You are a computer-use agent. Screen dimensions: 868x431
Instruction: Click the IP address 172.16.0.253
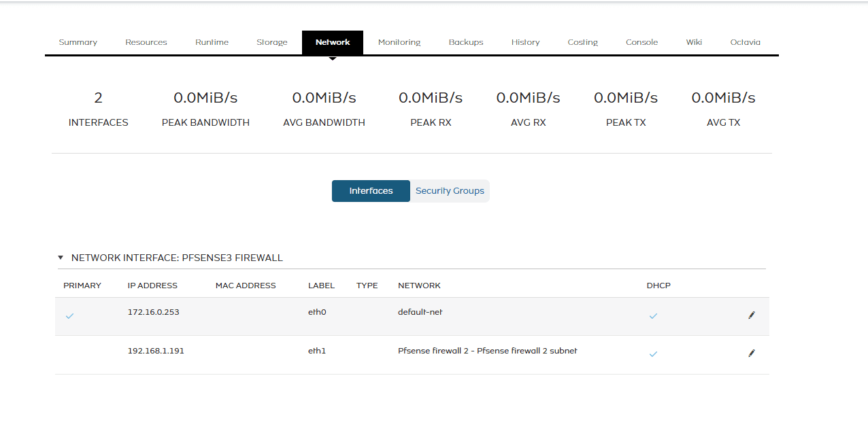click(x=154, y=313)
